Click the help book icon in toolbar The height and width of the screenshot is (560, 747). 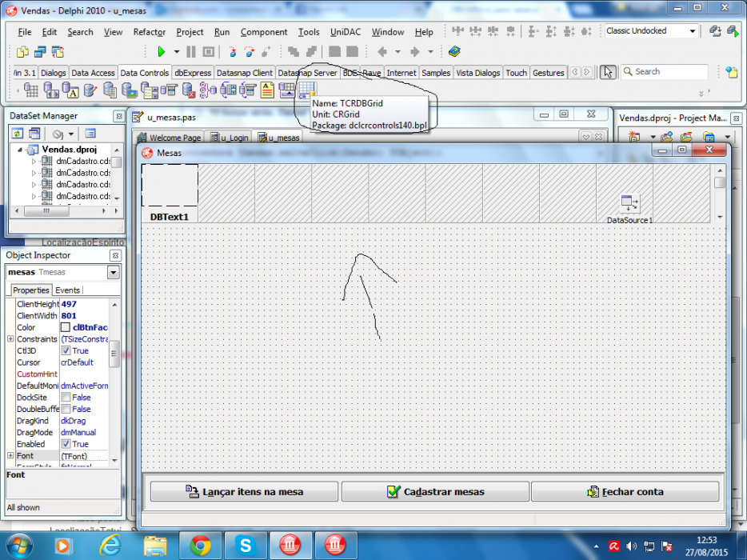pyautogui.click(x=454, y=51)
